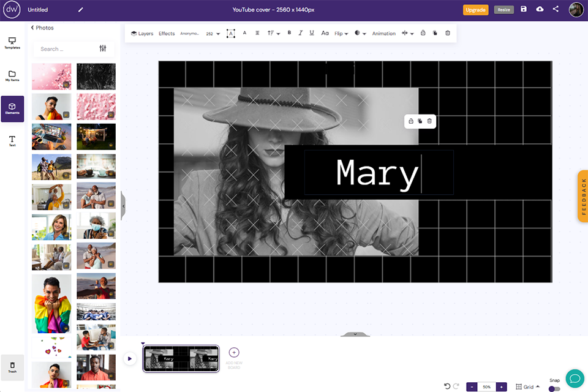Toggle bold formatting
The width and height of the screenshot is (588, 392).
pyautogui.click(x=289, y=32)
